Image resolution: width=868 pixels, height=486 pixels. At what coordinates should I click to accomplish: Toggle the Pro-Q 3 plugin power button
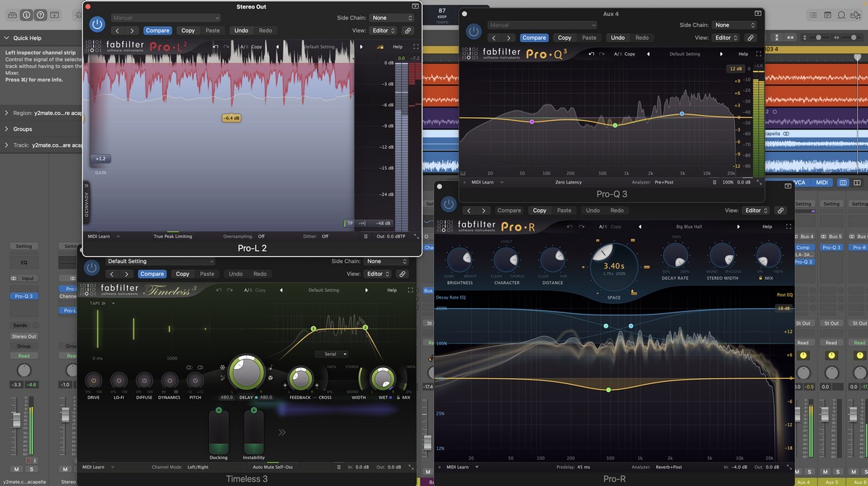(473, 31)
